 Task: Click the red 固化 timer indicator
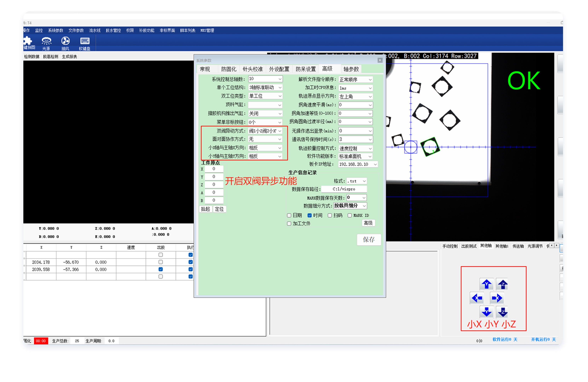tap(41, 341)
